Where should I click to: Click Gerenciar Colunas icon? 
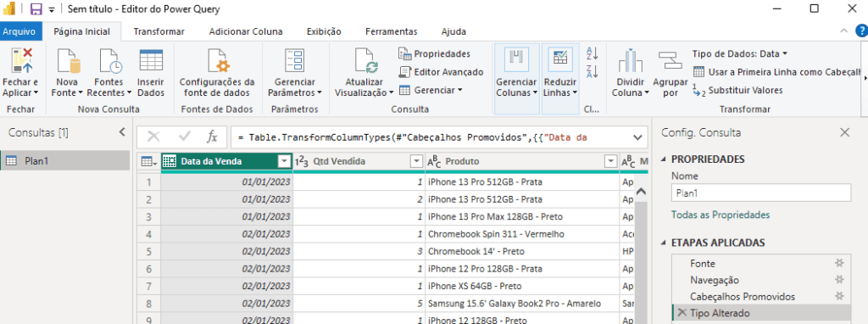(x=516, y=60)
